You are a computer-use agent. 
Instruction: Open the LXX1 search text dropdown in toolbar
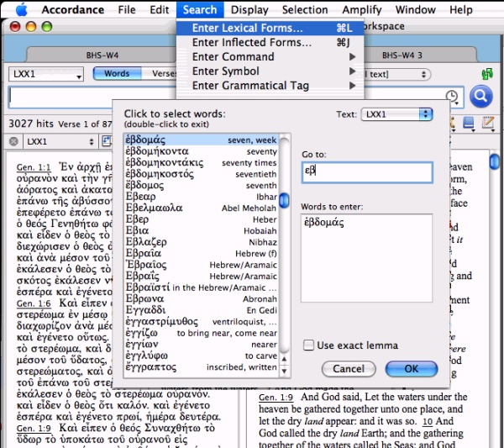(46, 74)
